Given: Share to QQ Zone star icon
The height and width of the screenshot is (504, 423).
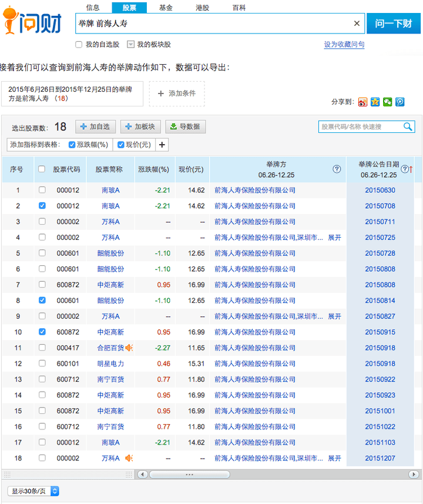Looking at the screenshot, I should click(375, 102).
